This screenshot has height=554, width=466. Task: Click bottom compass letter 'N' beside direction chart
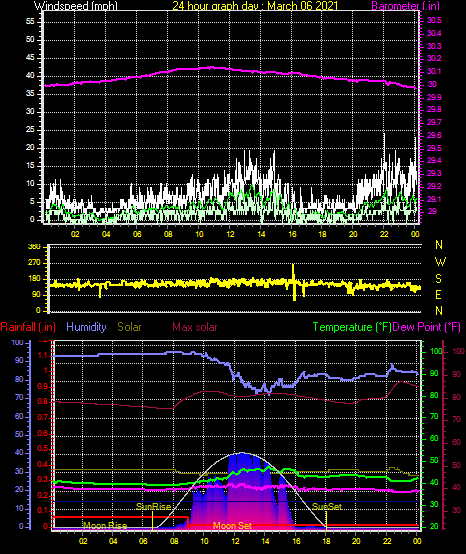click(x=439, y=311)
